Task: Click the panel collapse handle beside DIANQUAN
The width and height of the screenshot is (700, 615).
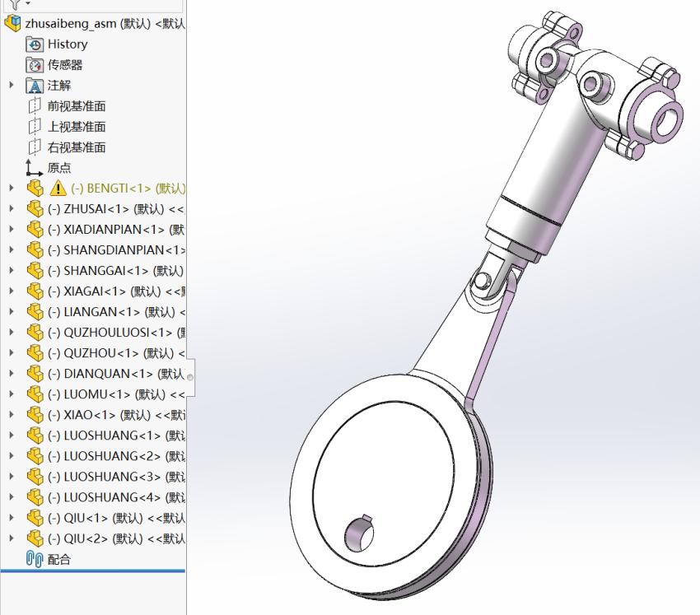Action: [190, 376]
